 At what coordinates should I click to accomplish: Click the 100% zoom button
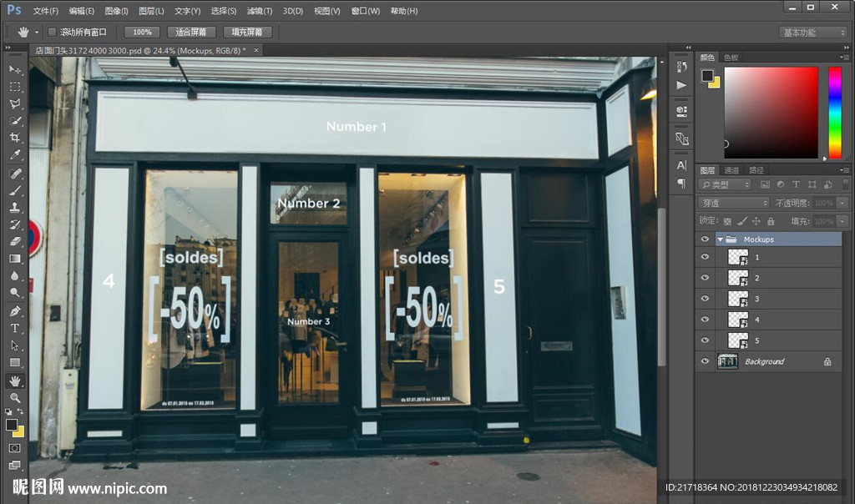(142, 32)
